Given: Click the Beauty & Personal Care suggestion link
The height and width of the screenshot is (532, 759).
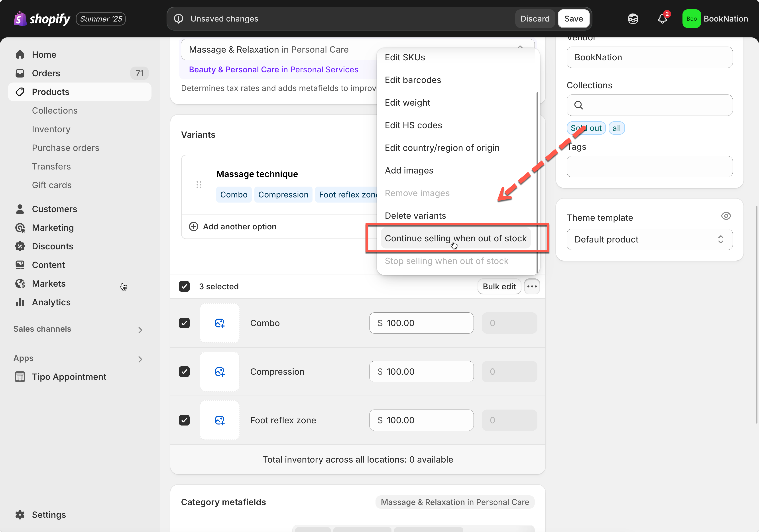Looking at the screenshot, I should click(x=273, y=69).
